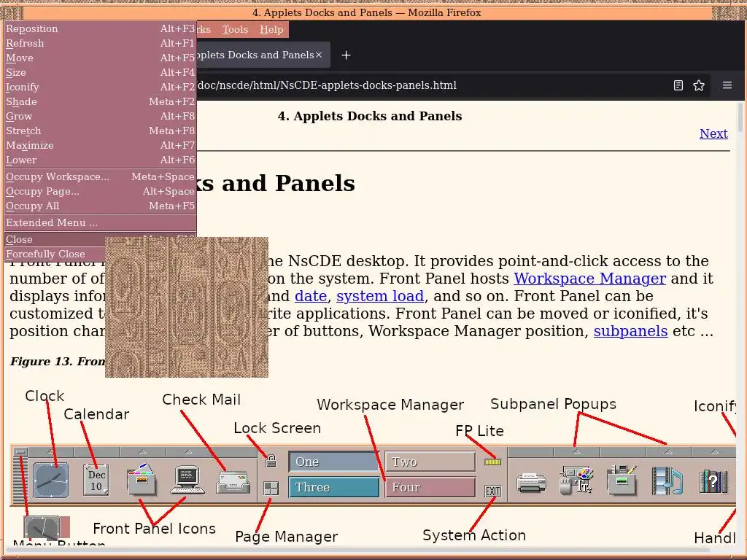Bookmark this page with the star icon
The image size is (747, 560).
coord(698,85)
